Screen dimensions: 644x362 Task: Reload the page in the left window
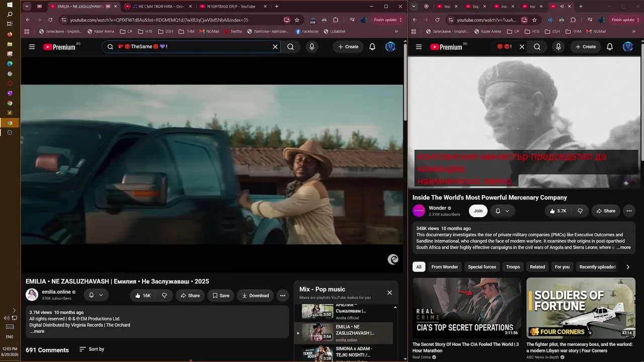click(x=50, y=20)
